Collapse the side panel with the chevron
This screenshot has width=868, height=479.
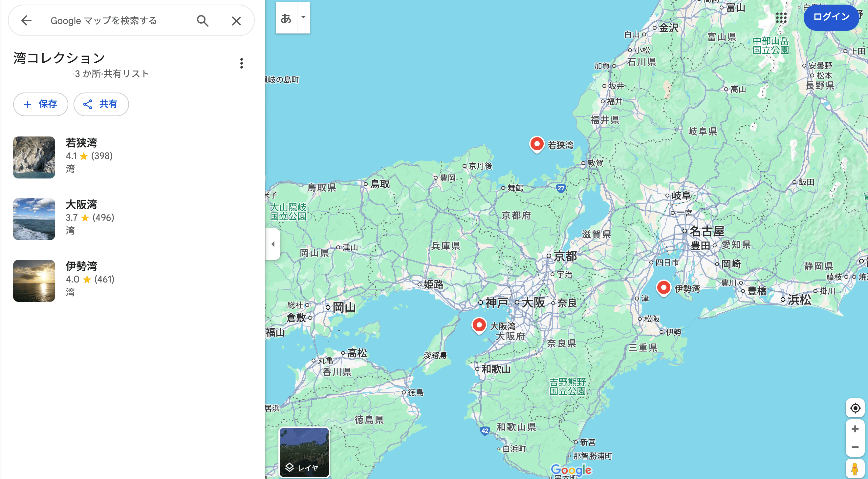273,244
